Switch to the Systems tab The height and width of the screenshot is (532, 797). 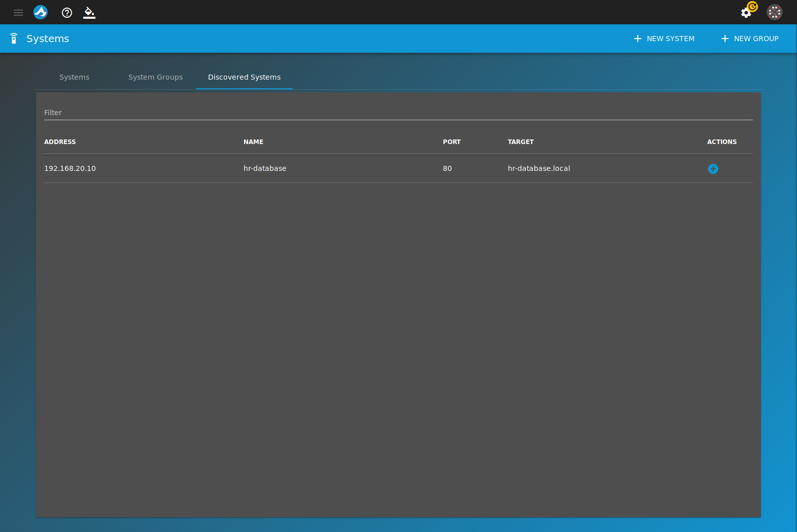[x=74, y=77]
